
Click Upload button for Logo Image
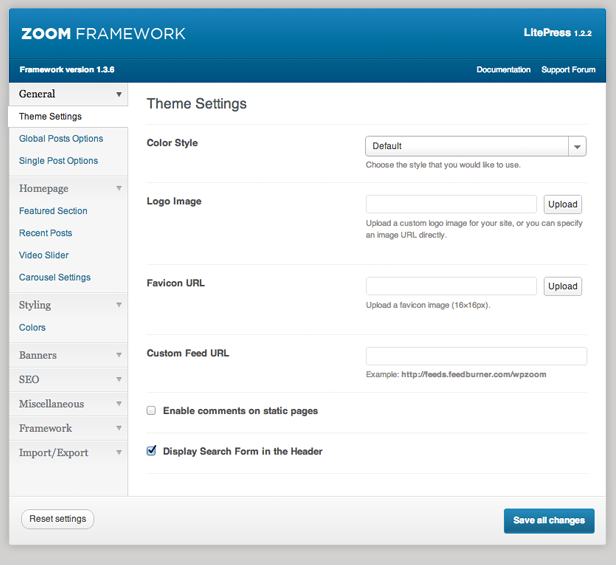tap(563, 204)
